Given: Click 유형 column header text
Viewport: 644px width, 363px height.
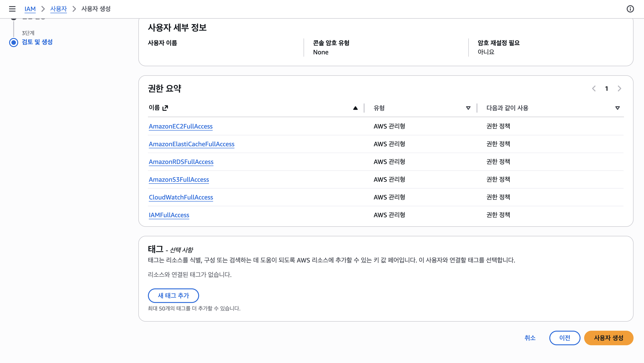Looking at the screenshot, I should pos(379,108).
